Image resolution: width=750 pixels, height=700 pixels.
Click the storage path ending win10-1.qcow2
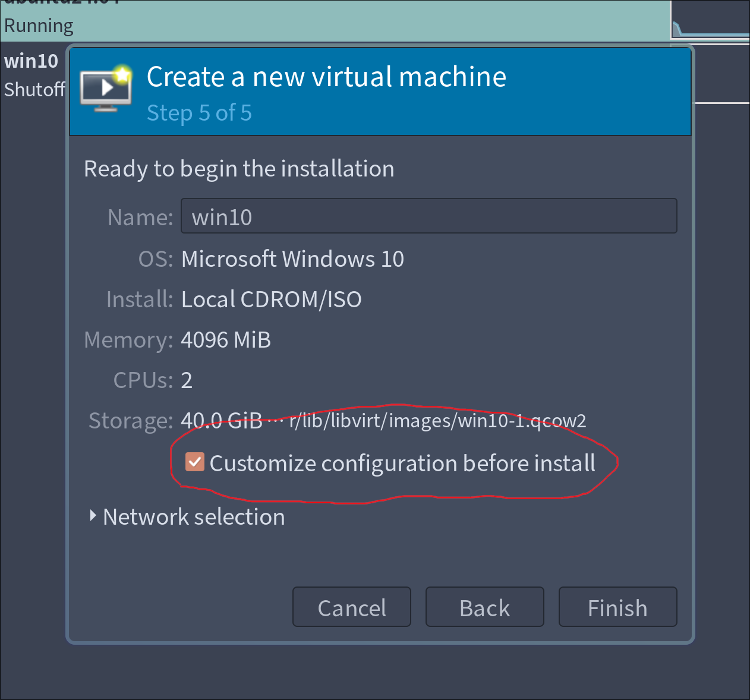point(438,421)
